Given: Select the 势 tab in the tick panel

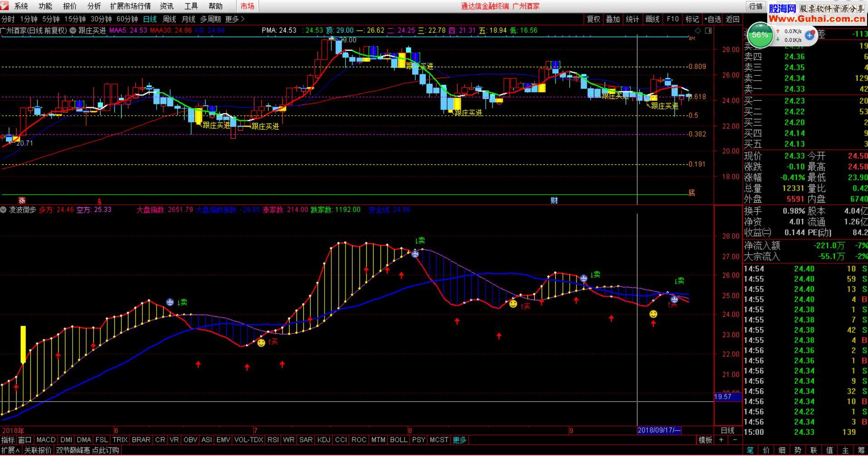Looking at the screenshot, I should coord(798,450).
